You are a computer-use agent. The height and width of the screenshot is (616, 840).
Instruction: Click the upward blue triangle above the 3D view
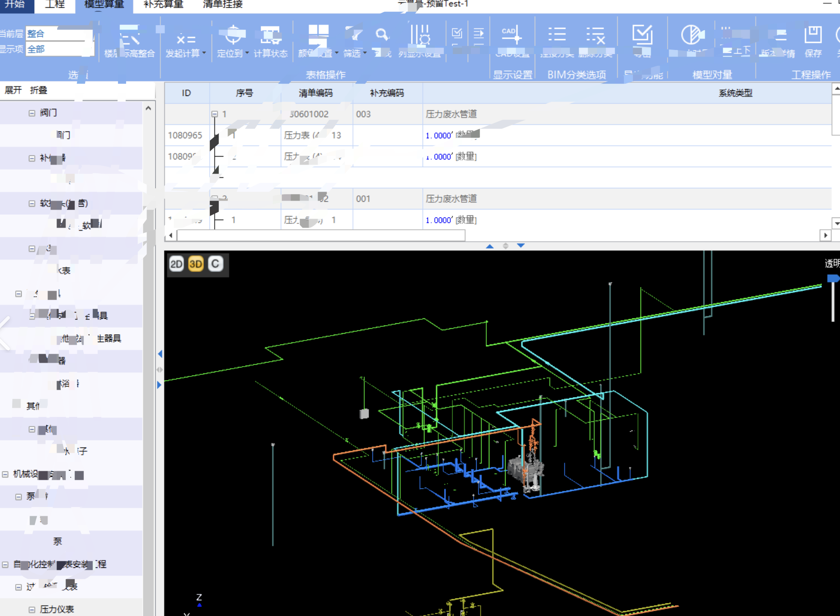(x=490, y=246)
